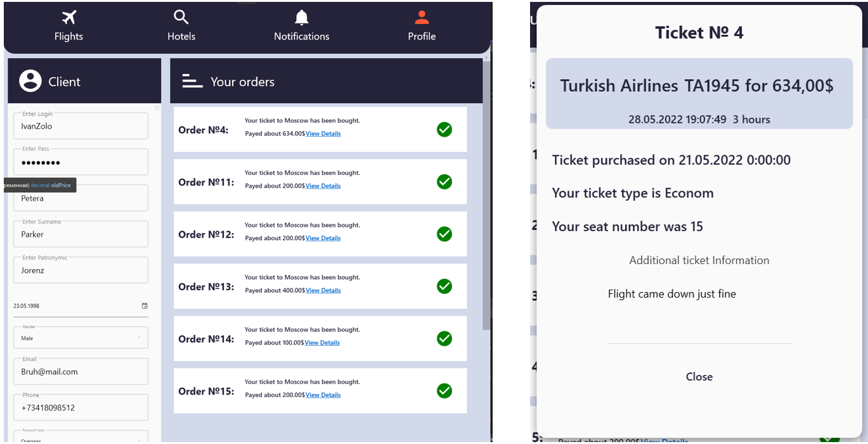Click the Email input field
Image resolution: width=868 pixels, height=444 pixels.
pos(81,371)
